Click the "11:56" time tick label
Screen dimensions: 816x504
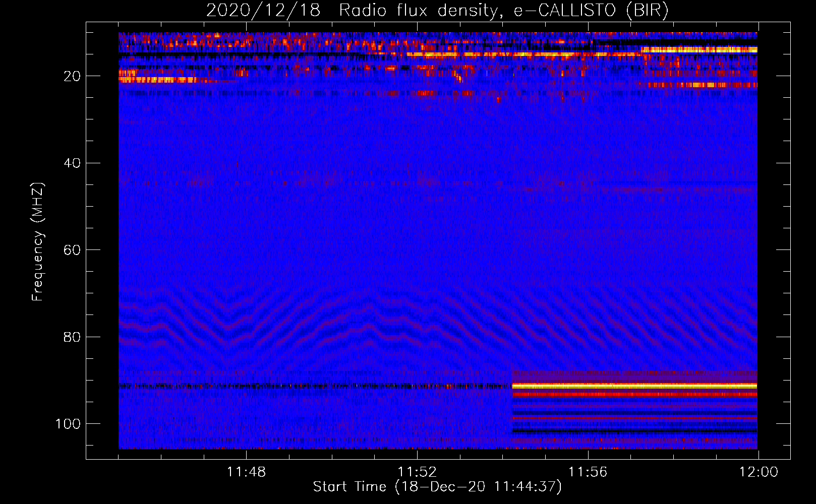pyautogui.click(x=588, y=472)
